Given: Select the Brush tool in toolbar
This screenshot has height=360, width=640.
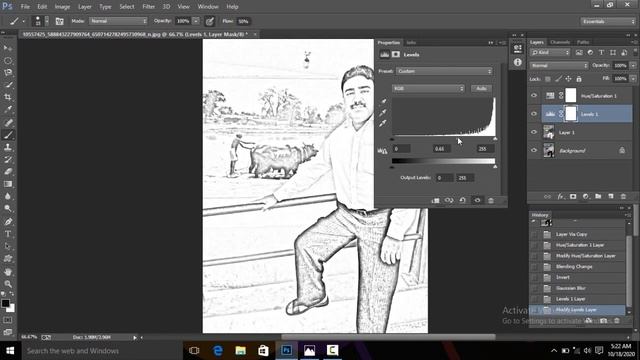Looking at the screenshot, I should pos(8,134).
